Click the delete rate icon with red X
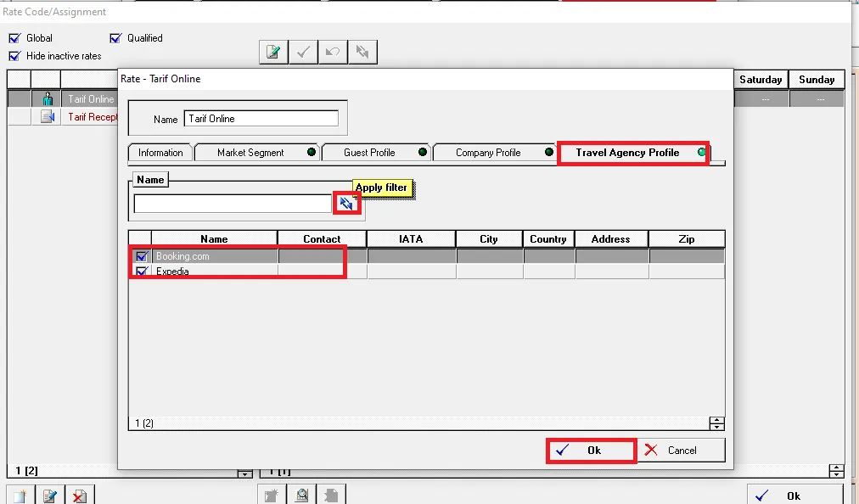This screenshot has width=859, height=504. [x=80, y=496]
